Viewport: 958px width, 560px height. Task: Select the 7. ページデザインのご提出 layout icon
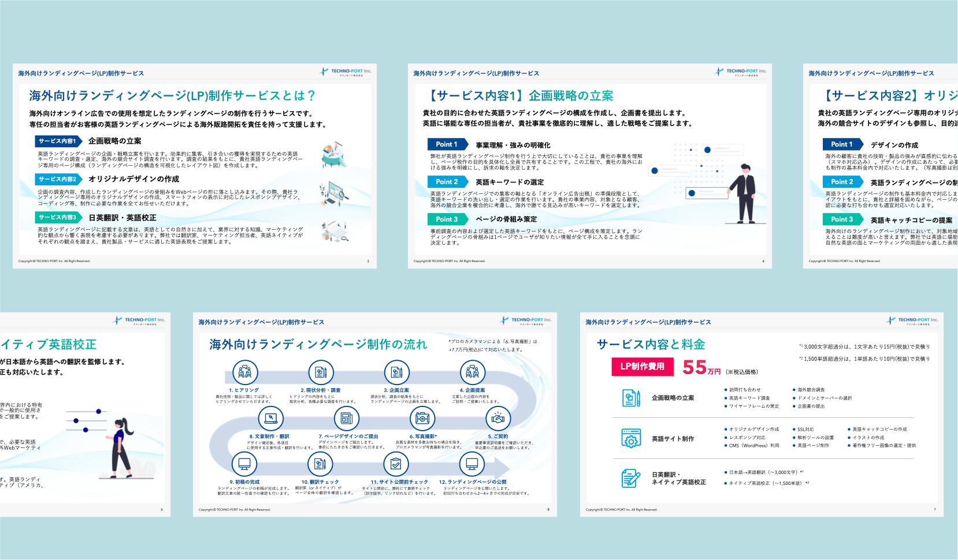347,418
